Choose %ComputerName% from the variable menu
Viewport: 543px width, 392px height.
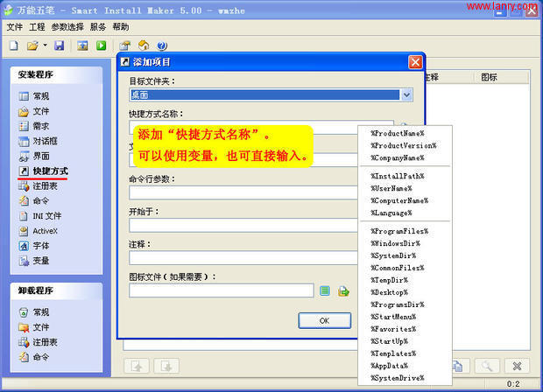[399, 200]
